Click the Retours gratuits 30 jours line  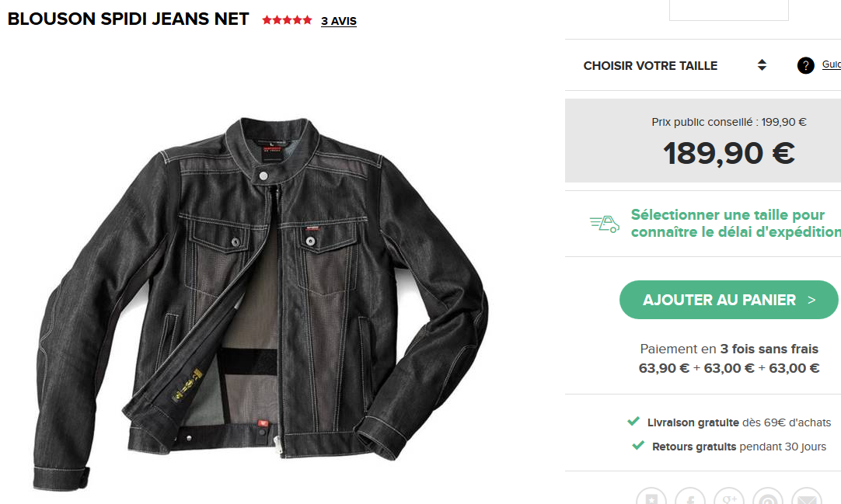click(x=729, y=447)
